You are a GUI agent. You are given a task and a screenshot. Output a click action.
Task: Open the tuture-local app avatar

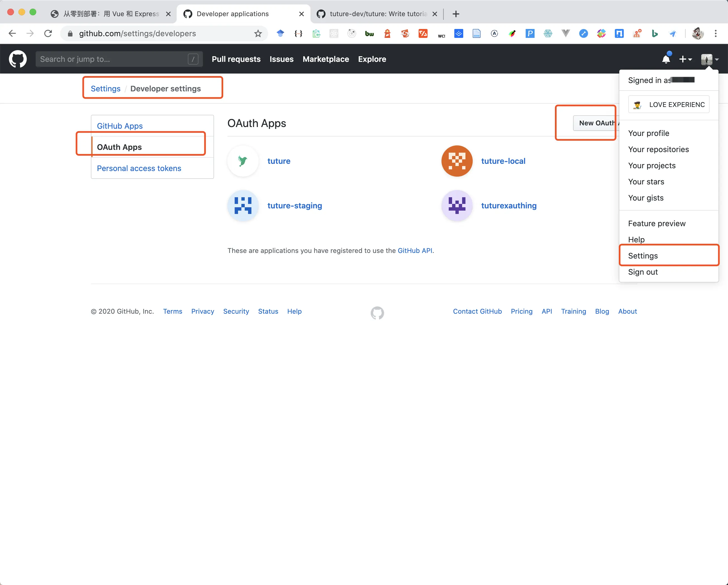tap(457, 161)
